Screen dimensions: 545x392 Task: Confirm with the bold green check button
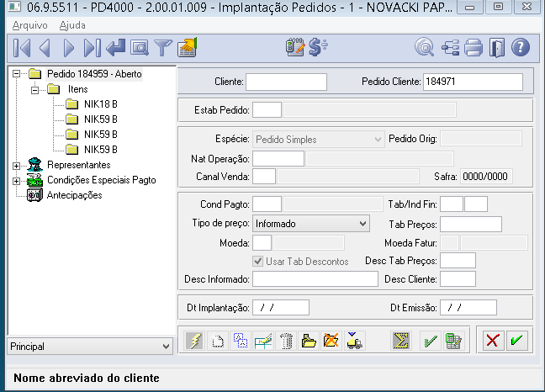517,340
